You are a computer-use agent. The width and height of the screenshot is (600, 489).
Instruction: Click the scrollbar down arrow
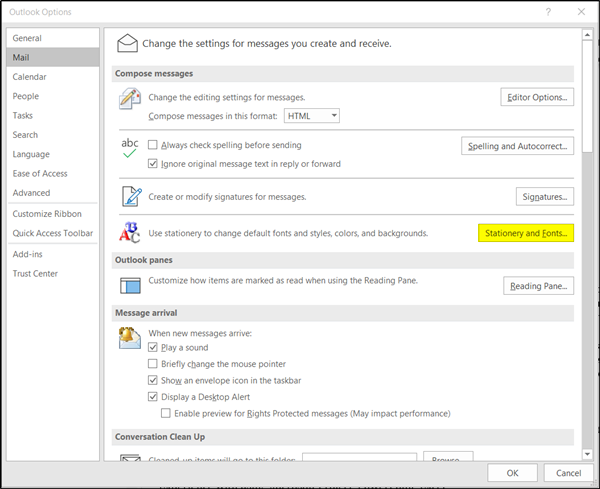[587, 454]
